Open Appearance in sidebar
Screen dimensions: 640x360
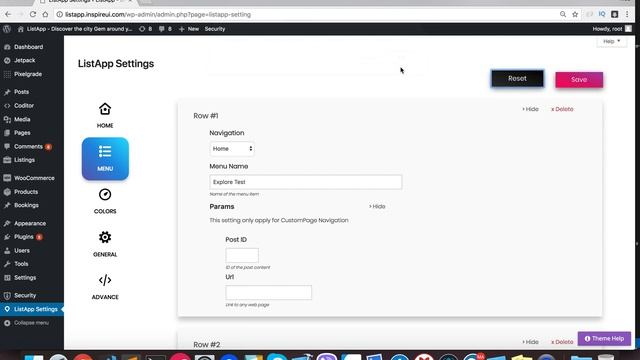(x=30, y=223)
